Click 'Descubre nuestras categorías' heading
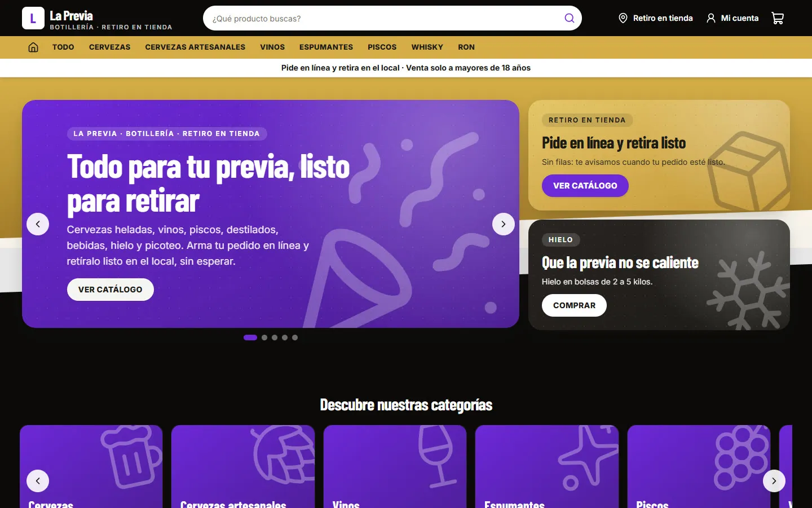The height and width of the screenshot is (508, 812). click(406, 405)
